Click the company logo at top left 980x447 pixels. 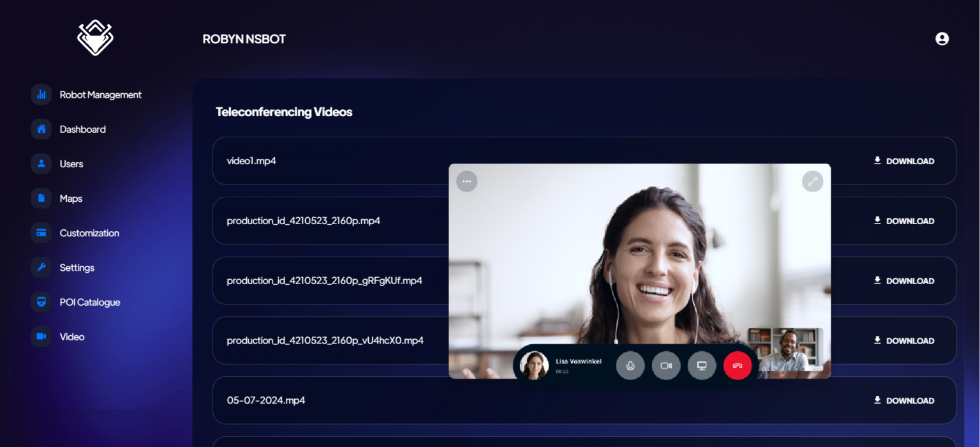(x=95, y=38)
